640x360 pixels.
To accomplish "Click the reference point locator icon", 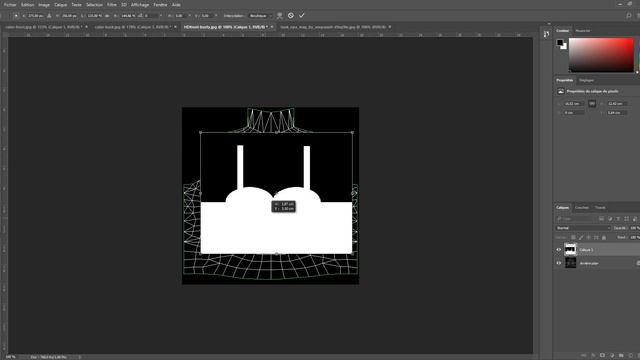I will (x=16, y=16).
